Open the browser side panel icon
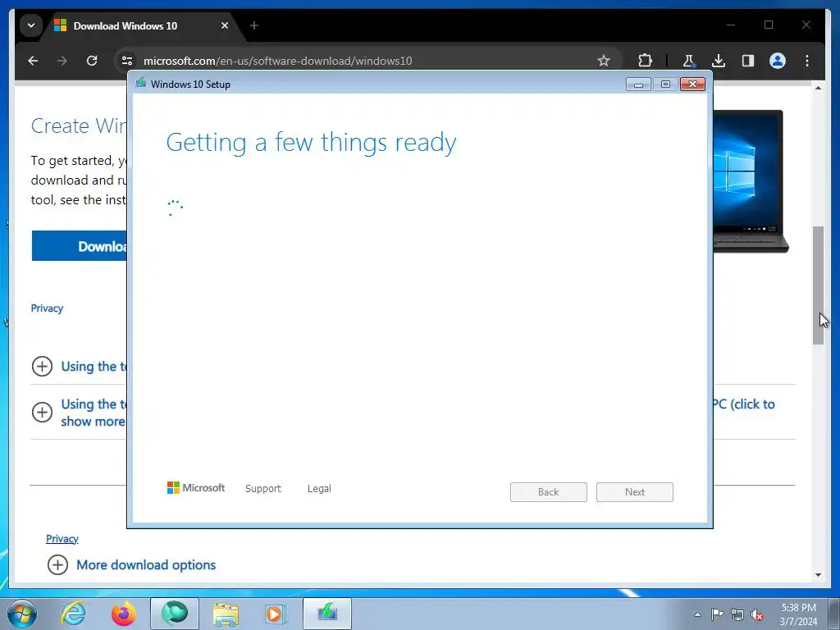This screenshot has width=840, height=630. [748, 61]
